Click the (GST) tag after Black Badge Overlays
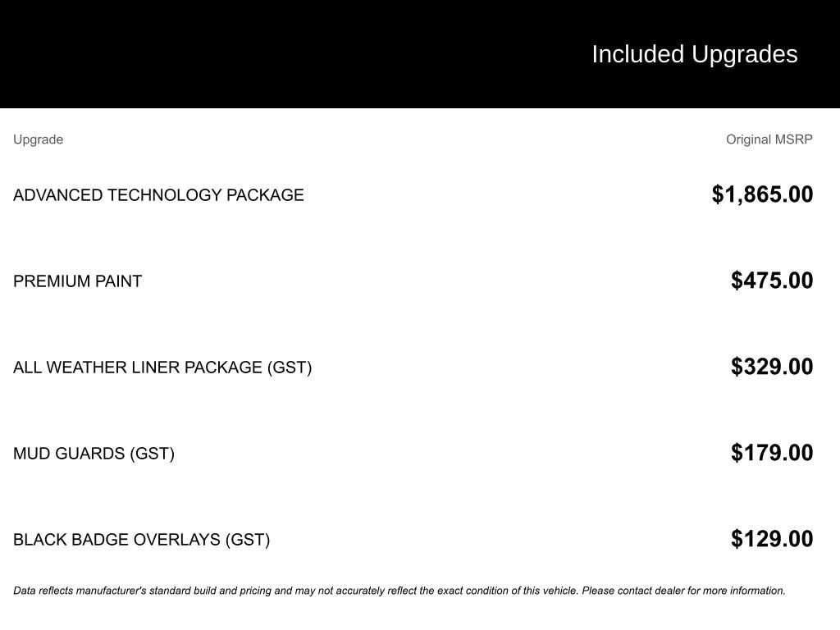 [x=247, y=540]
